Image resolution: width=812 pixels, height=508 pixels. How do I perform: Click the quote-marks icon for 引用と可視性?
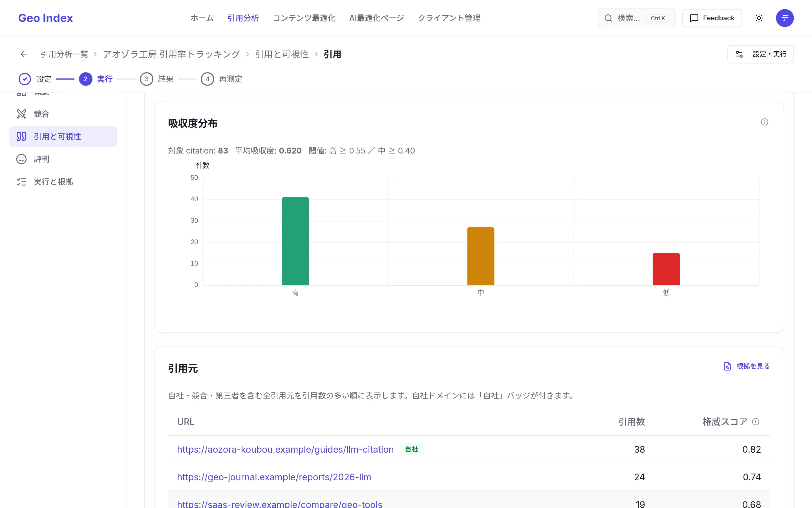pos(21,136)
